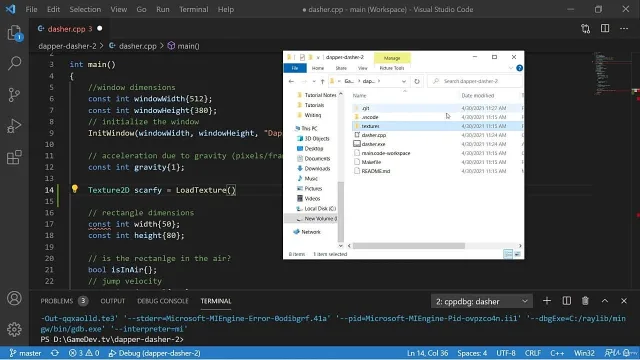Open the Picture Tools ribbon tab
This screenshot has width=640, height=360.
[391, 68]
